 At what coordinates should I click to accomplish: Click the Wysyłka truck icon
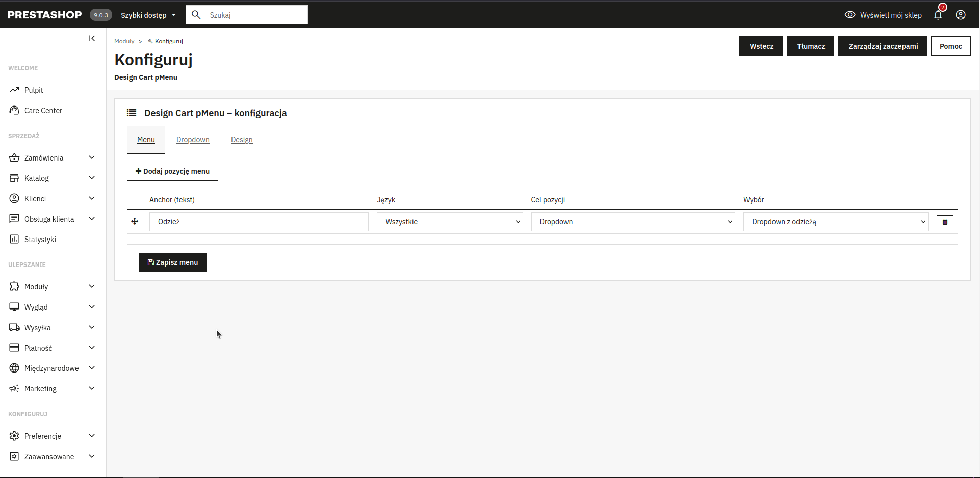tap(14, 327)
